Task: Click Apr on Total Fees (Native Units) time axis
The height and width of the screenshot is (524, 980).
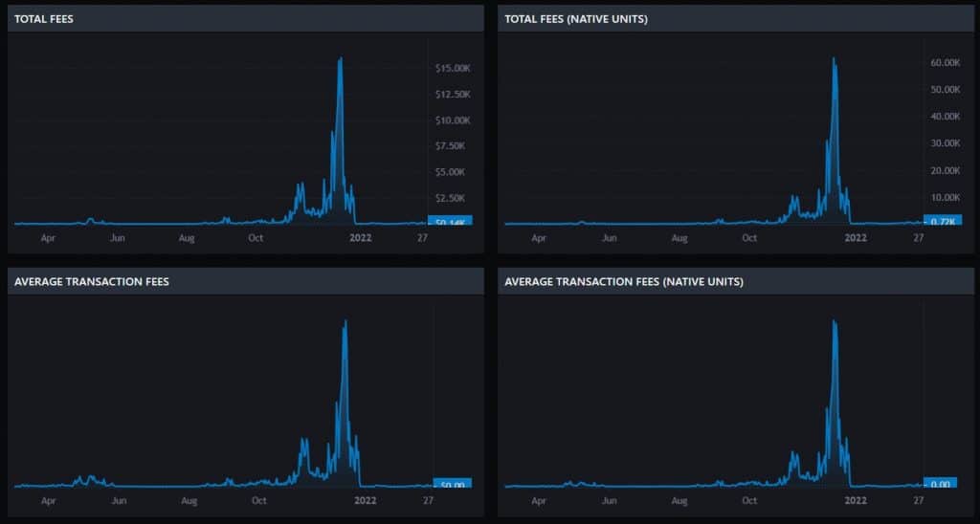Action: point(539,238)
